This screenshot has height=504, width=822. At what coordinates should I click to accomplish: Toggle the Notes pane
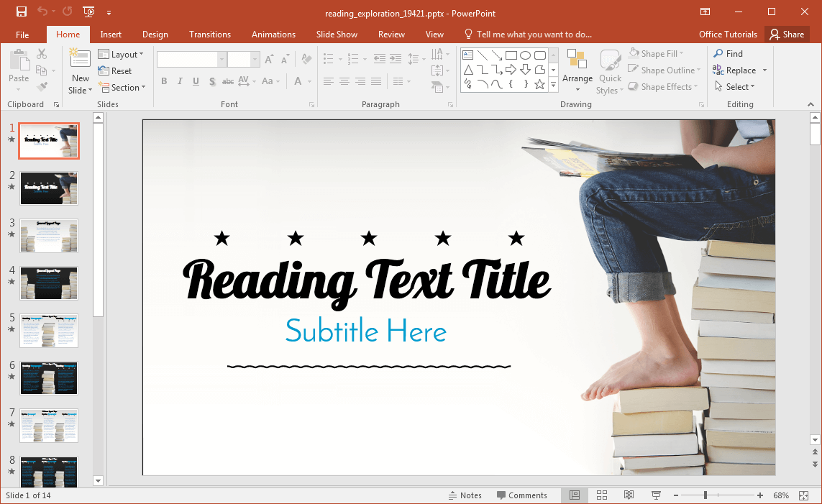click(465, 495)
